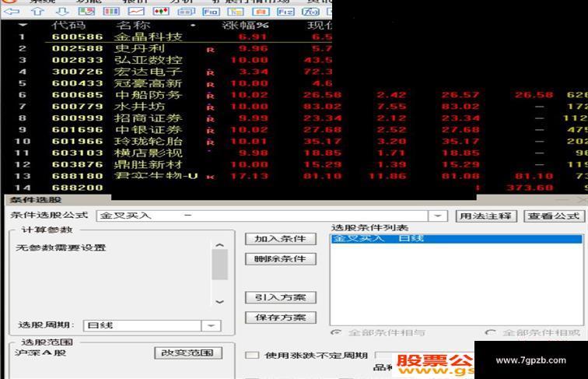Click the 计算参数 scrollbar thumb
The height and width of the screenshot is (379, 588).
220,265
